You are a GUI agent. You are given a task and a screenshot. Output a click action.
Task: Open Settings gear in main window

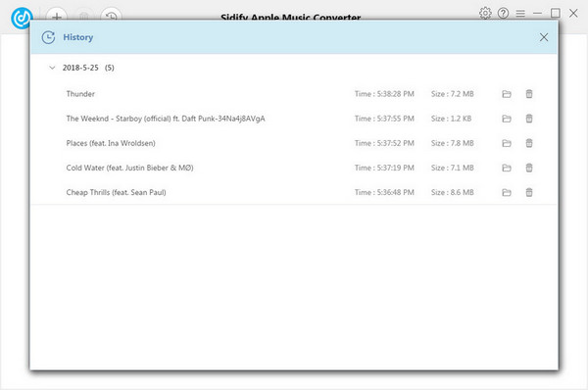(x=485, y=13)
